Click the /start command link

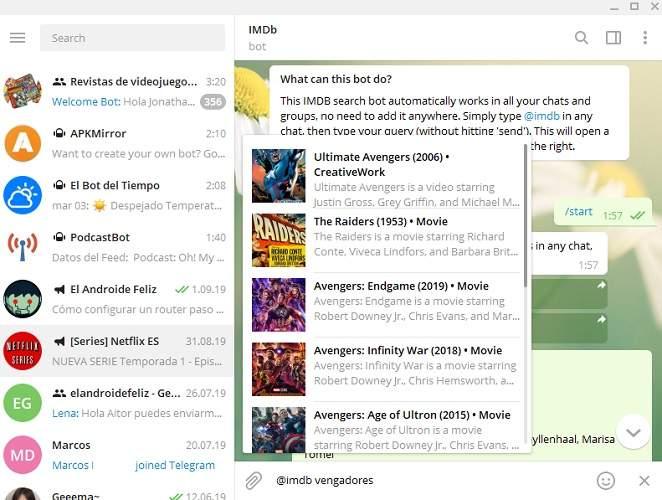(578, 212)
